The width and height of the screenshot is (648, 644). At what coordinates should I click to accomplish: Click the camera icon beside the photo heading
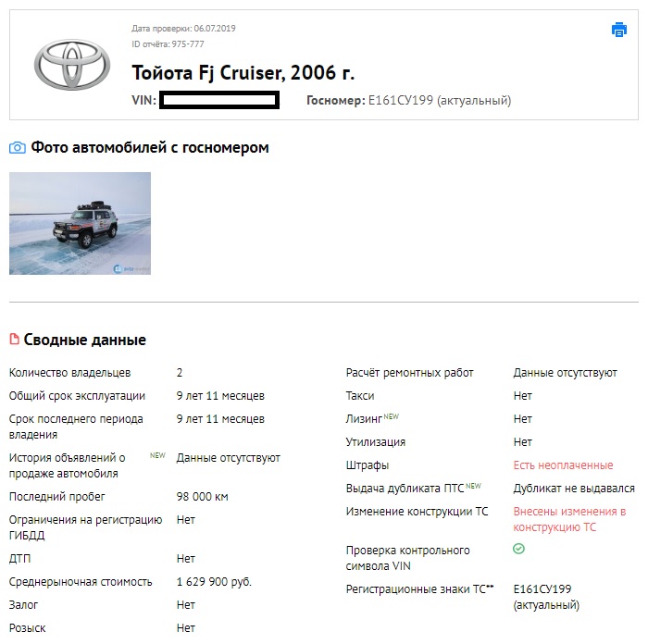point(17,148)
